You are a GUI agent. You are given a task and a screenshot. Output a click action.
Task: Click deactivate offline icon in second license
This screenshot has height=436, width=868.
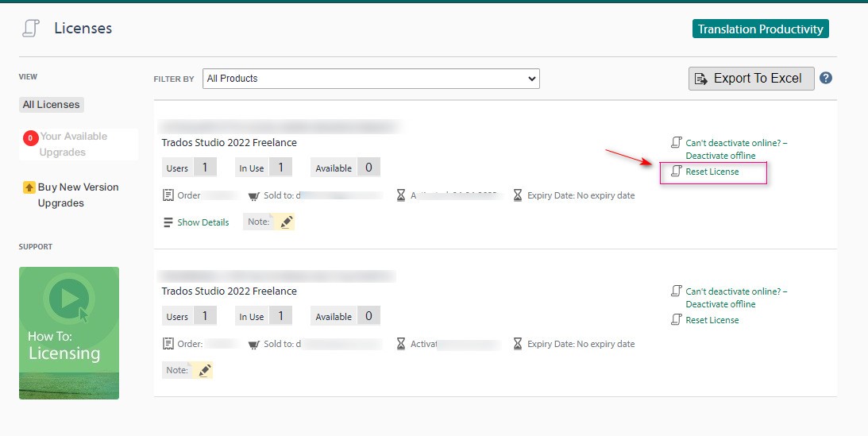pyautogui.click(x=676, y=291)
